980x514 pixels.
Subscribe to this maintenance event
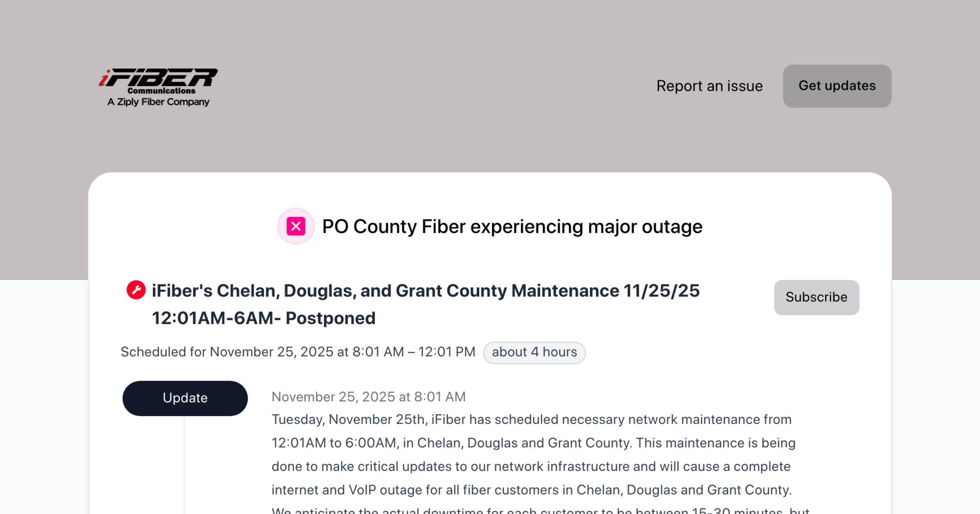coord(816,297)
